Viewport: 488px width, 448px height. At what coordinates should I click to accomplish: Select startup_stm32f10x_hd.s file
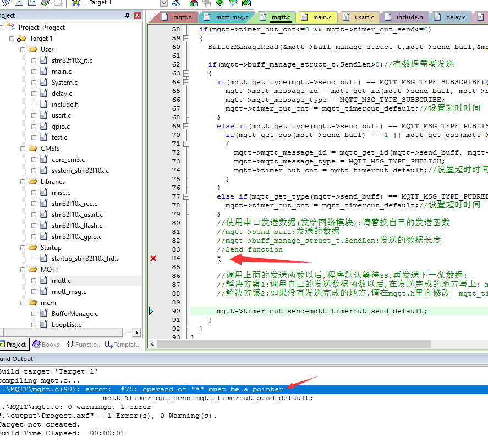[85, 259]
